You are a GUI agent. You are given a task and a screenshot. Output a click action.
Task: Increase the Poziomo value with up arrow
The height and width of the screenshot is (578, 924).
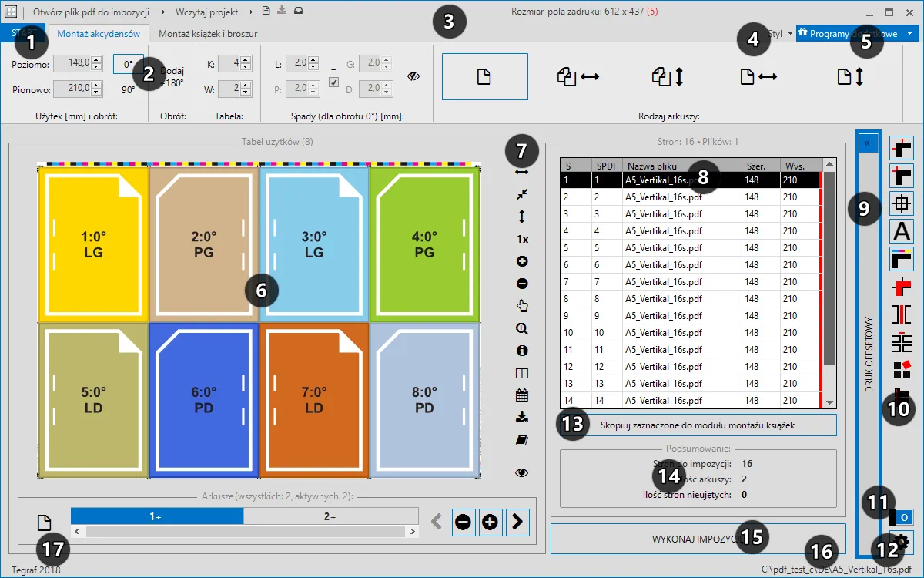tap(97, 59)
